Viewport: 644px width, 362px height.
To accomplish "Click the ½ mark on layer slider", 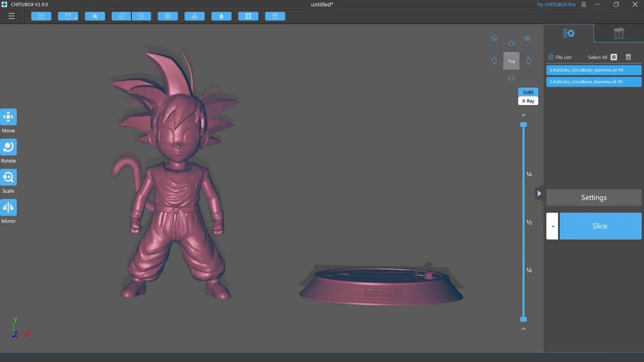I will 529,222.
